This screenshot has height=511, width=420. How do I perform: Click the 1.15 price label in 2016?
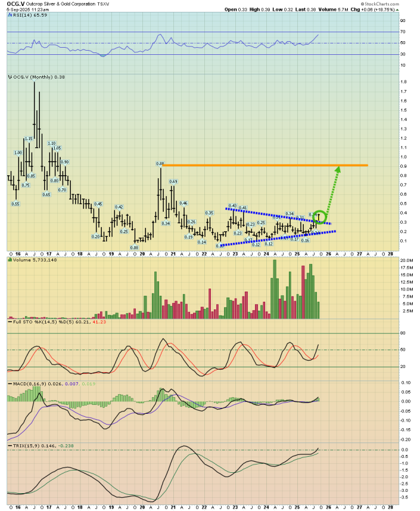tap(29, 139)
